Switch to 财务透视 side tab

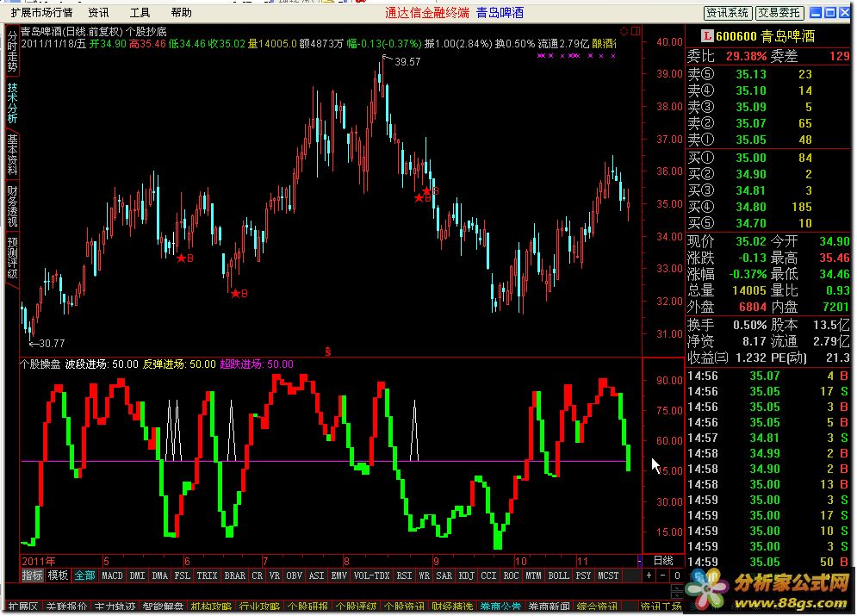tap(12, 206)
